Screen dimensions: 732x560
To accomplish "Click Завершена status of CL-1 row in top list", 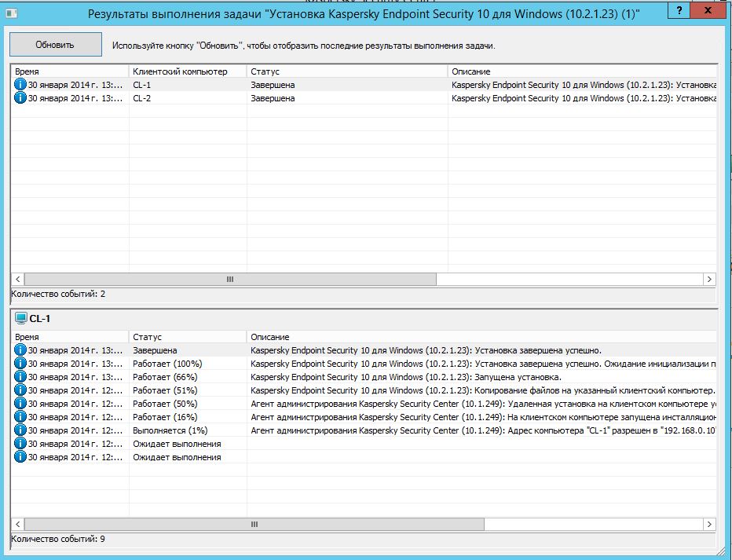I will 273,85.
